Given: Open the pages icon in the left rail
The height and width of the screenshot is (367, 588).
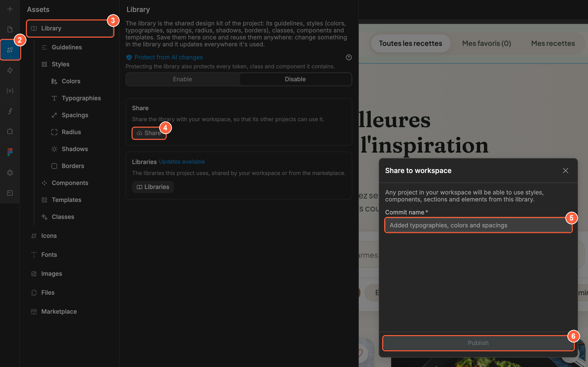Looking at the screenshot, I should (x=10, y=29).
